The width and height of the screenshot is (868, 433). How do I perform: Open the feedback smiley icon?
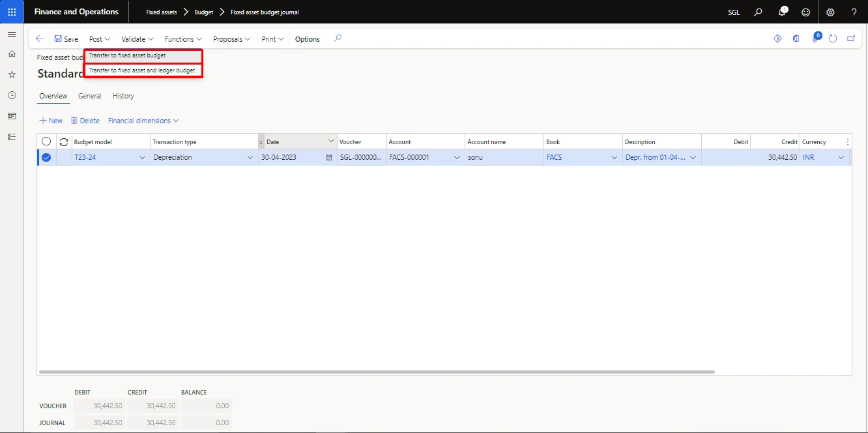pyautogui.click(x=806, y=12)
